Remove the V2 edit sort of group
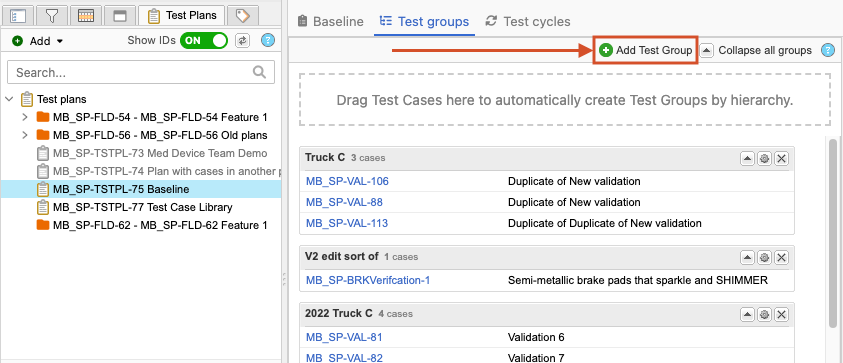Screen dimensions: 843x363 click(781, 257)
